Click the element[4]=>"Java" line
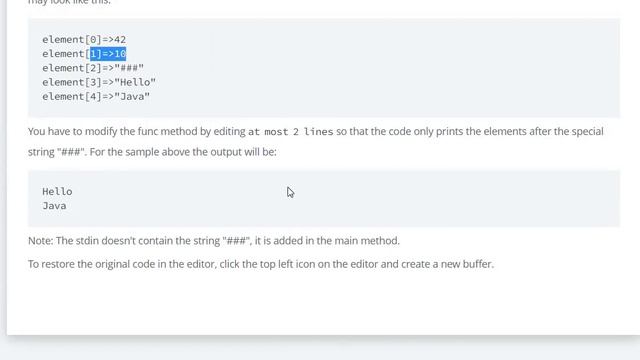 tap(96, 96)
